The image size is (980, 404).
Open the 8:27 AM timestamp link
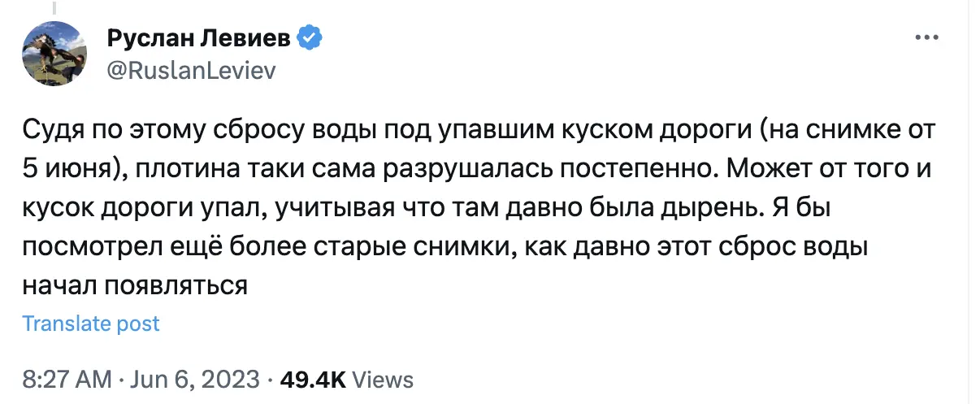click(65, 379)
